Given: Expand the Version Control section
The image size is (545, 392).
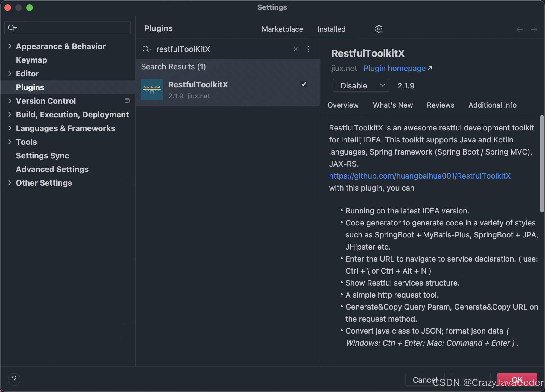Looking at the screenshot, I should 10,101.
